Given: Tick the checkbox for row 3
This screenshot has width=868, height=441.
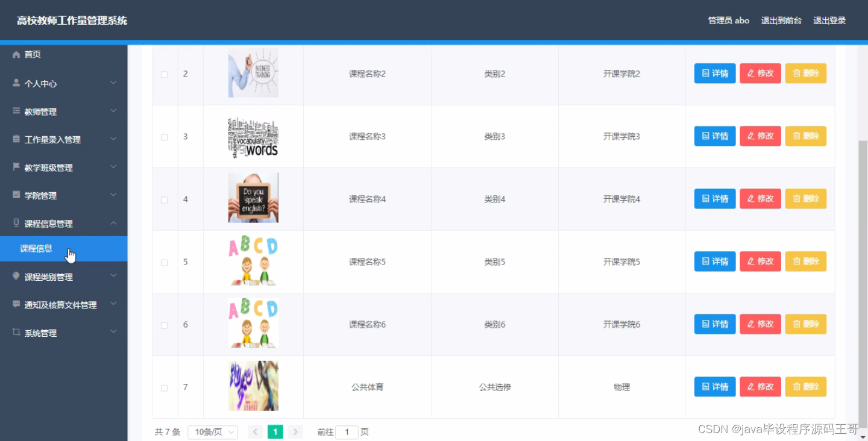Looking at the screenshot, I should [164, 137].
